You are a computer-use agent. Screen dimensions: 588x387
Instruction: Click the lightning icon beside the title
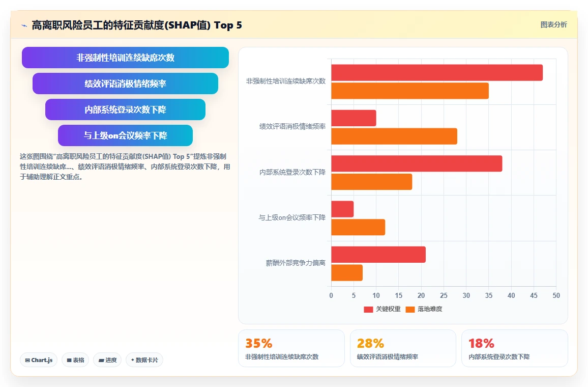coord(24,25)
